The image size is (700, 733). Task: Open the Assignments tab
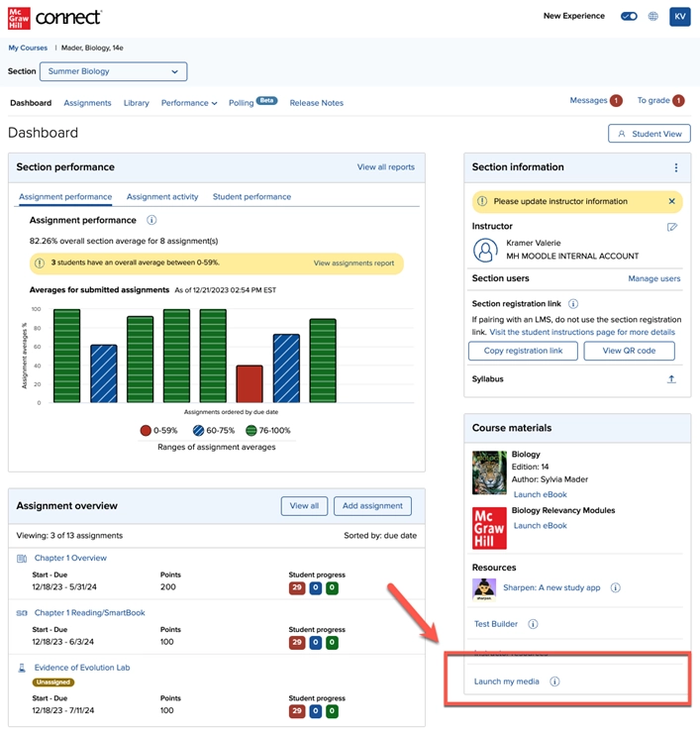point(87,103)
